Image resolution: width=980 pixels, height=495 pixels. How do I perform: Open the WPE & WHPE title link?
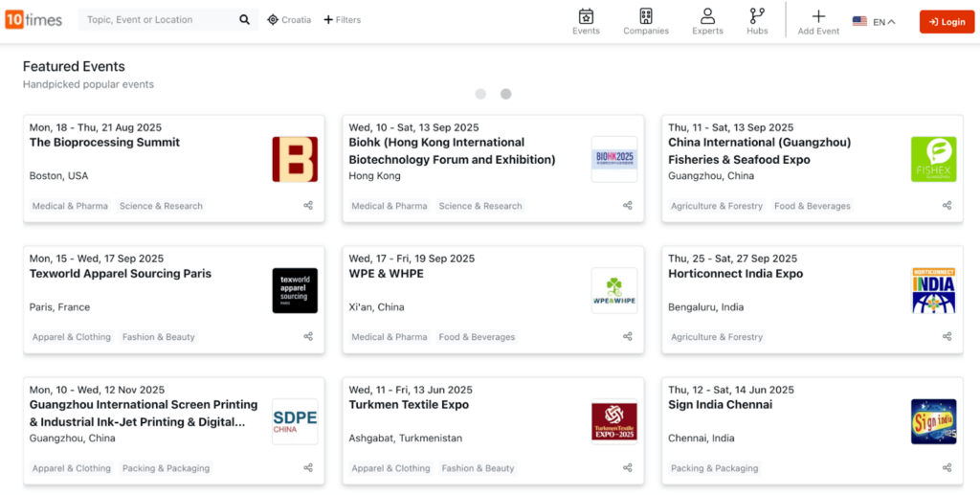[387, 274]
